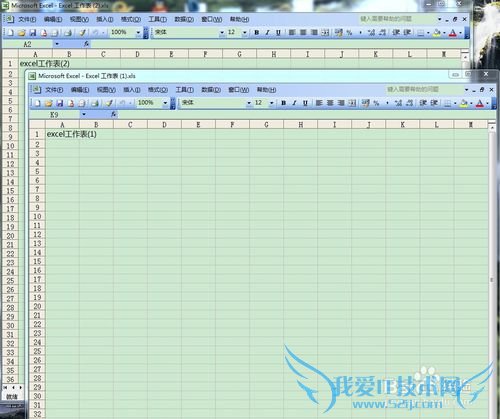The height and width of the screenshot is (419, 500).
Task: Open font size 12 dropdown in 工作表 (1)
Action: pos(272,103)
